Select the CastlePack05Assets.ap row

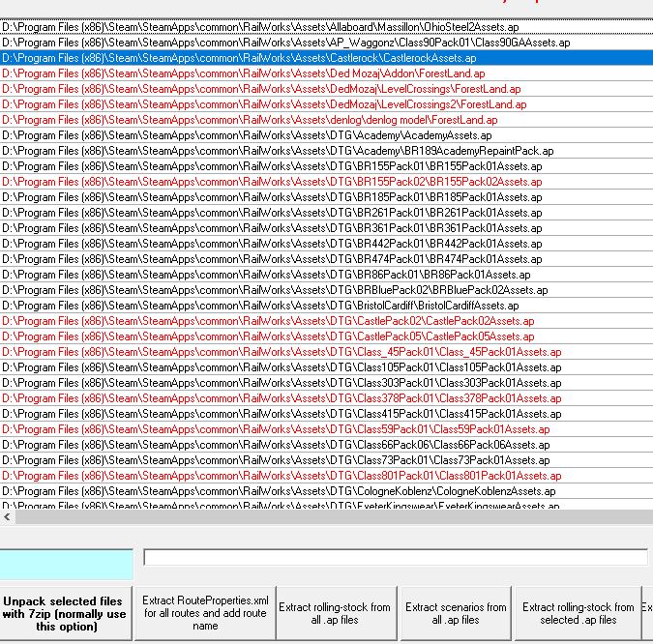[x=327, y=337]
